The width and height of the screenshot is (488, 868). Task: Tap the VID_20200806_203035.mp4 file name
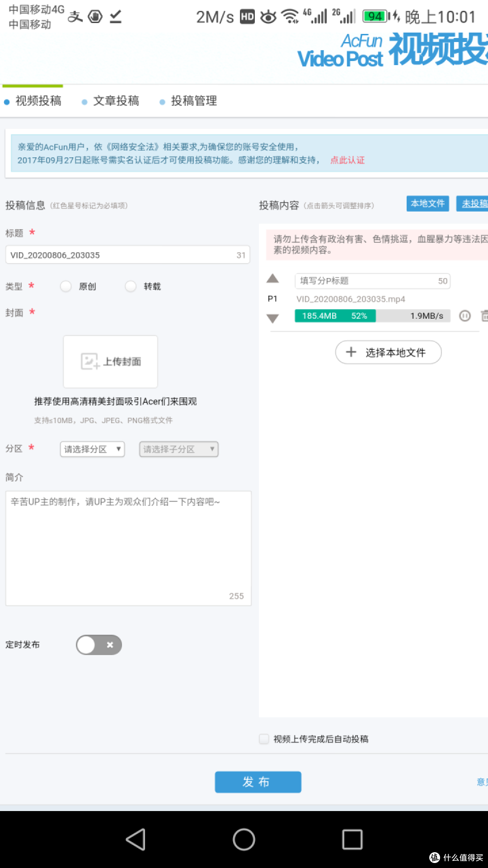351,299
